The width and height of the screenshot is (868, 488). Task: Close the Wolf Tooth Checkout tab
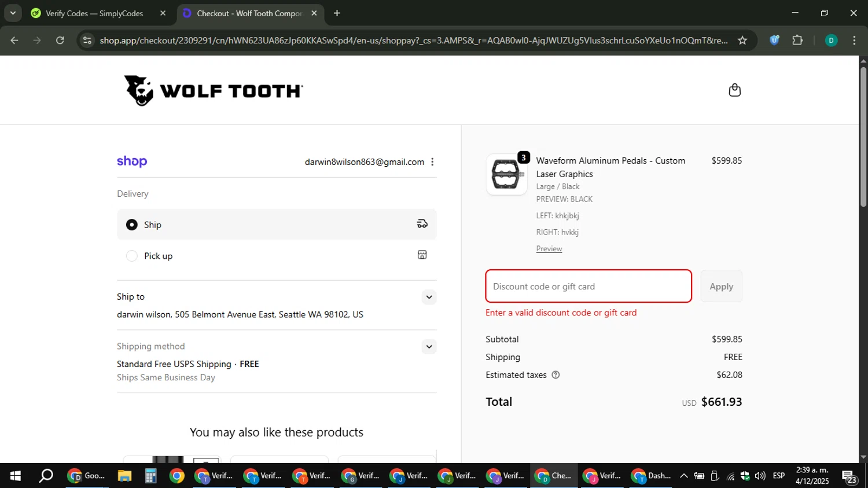(x=314, y=13)
